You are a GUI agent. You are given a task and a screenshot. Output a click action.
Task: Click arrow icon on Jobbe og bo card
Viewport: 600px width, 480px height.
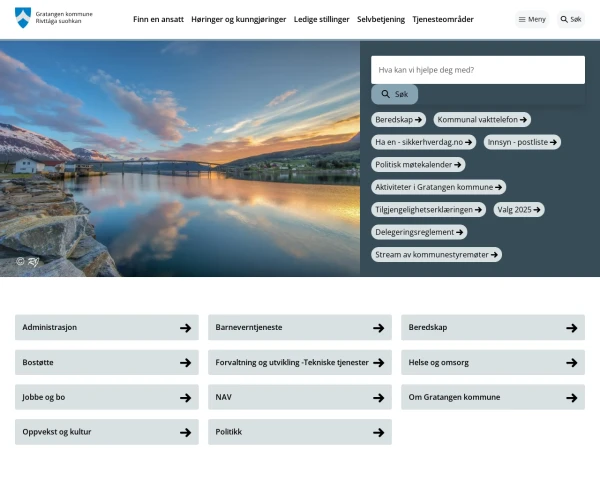click(186, 398)
